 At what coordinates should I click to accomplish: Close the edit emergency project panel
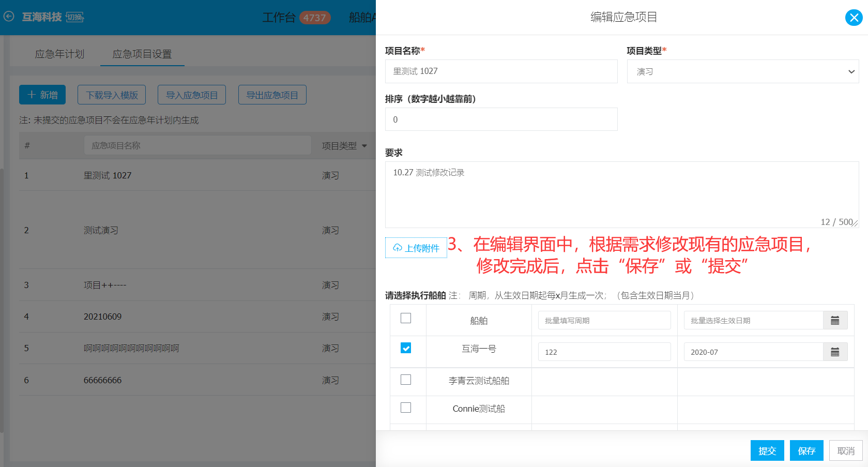point(854,18)
